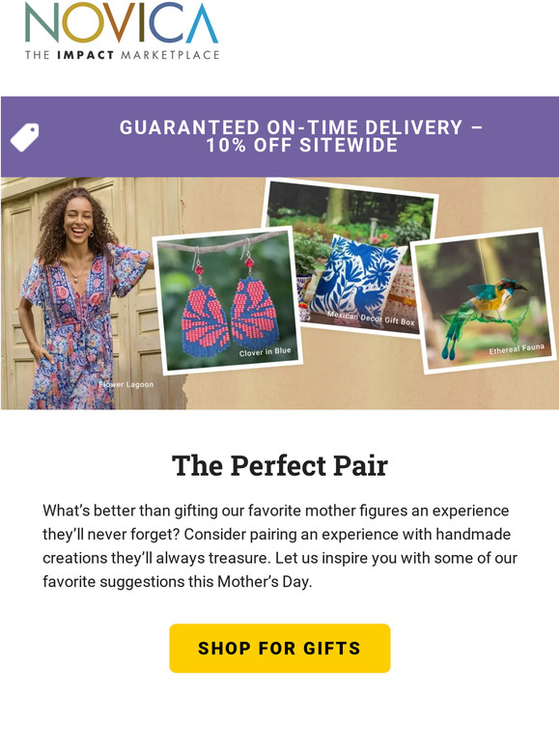Screen dimensions: 560x747
Task: Click the Shop For Gifts button
Action: click(x=280, y=648)
